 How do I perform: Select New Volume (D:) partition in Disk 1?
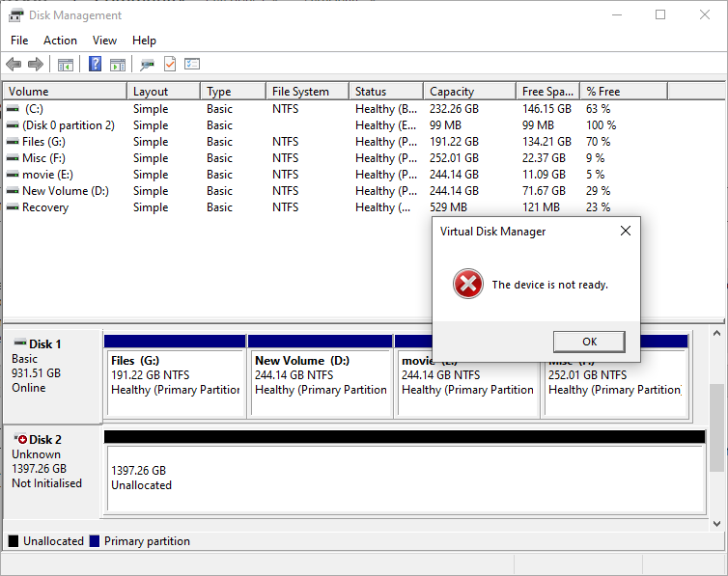tap(321, 376)
